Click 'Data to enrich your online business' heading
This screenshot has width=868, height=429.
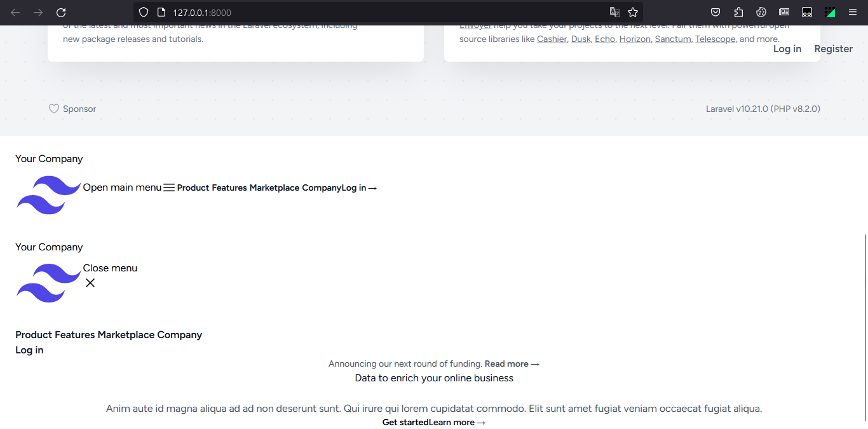(434, 378)
